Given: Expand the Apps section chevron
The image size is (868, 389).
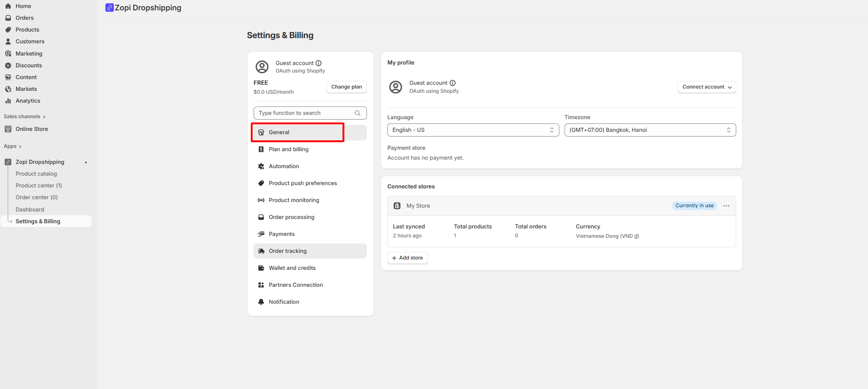Looking at the screenshot, I should click(20, 146).
